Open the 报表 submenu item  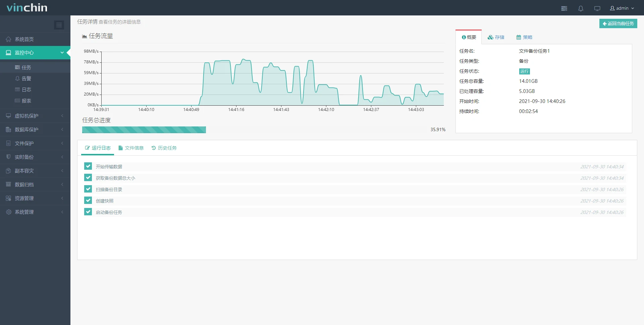point(35,101)
